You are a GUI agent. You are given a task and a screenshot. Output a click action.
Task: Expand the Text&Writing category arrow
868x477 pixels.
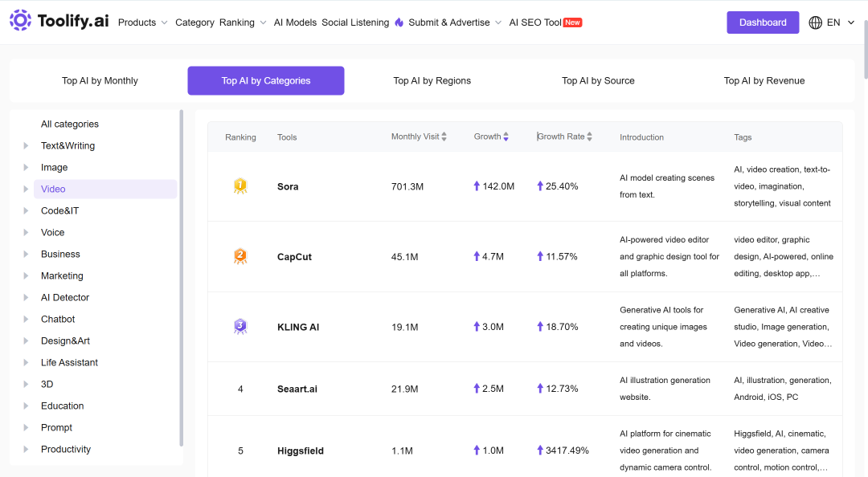26,145
